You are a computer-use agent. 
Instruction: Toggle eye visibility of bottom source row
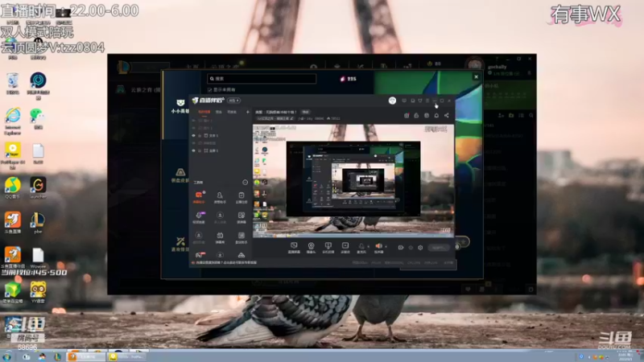pos(193,150)
